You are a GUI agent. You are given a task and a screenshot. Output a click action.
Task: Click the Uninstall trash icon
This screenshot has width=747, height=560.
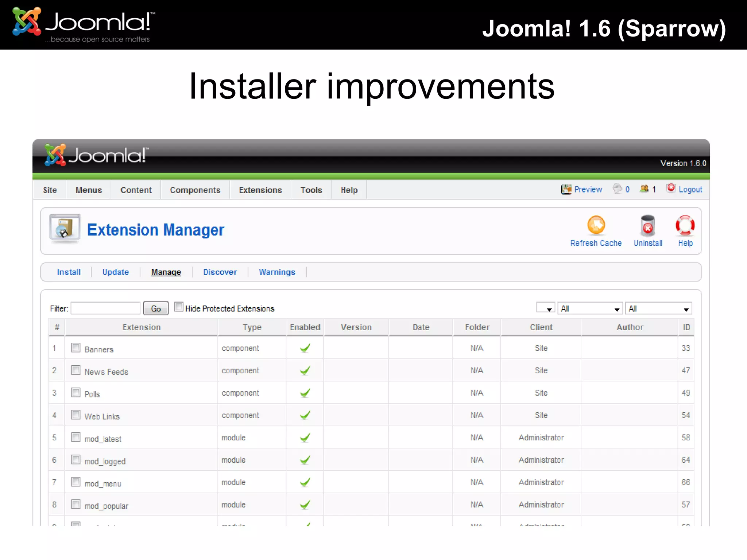648,226
